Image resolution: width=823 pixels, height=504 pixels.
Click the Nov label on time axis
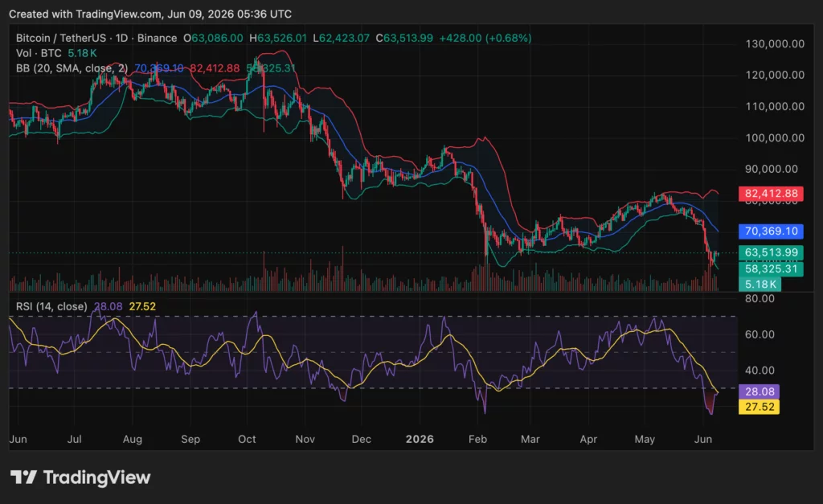(305, 439)
